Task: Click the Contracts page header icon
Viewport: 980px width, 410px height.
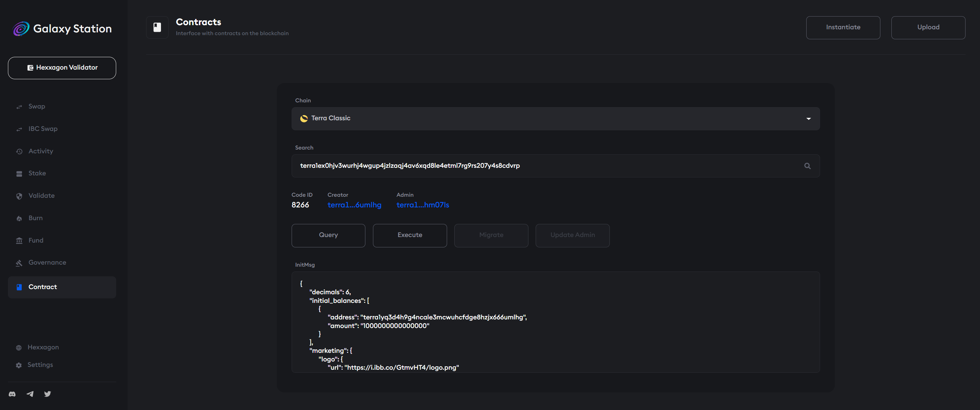Action: click(x=157, y=27)
